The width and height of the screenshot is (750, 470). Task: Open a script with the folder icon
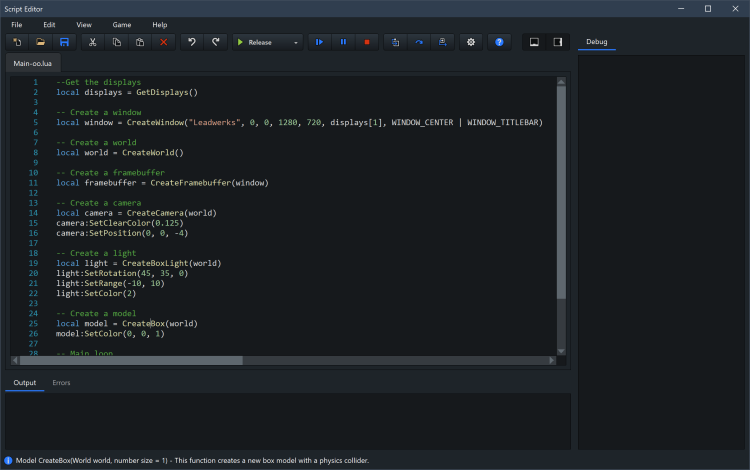tap(41, 42)
